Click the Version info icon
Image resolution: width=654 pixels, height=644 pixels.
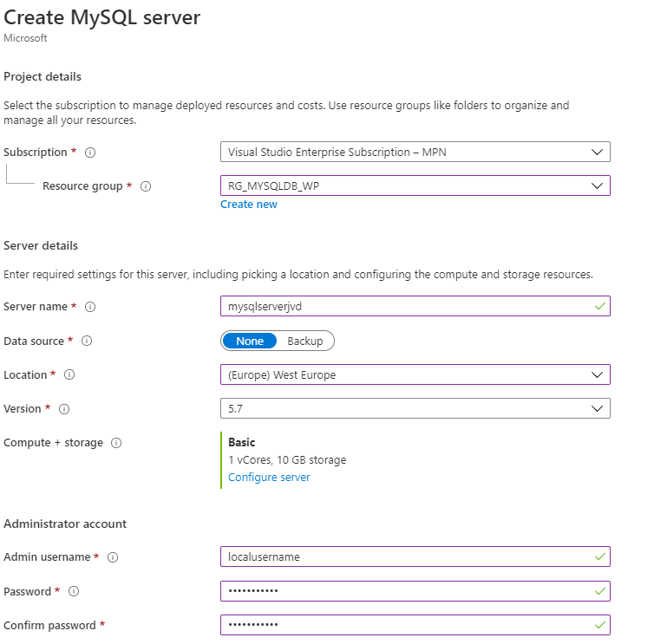64,409
